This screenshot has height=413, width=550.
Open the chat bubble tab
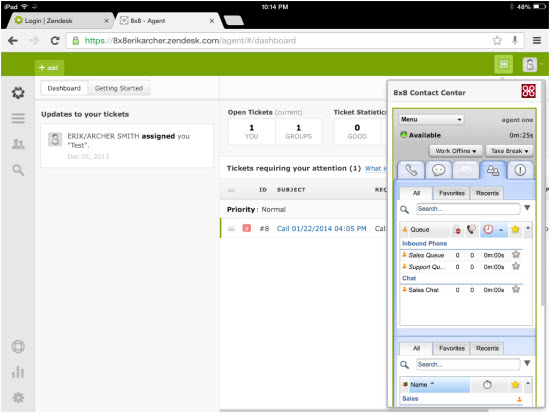click(438, 170)
